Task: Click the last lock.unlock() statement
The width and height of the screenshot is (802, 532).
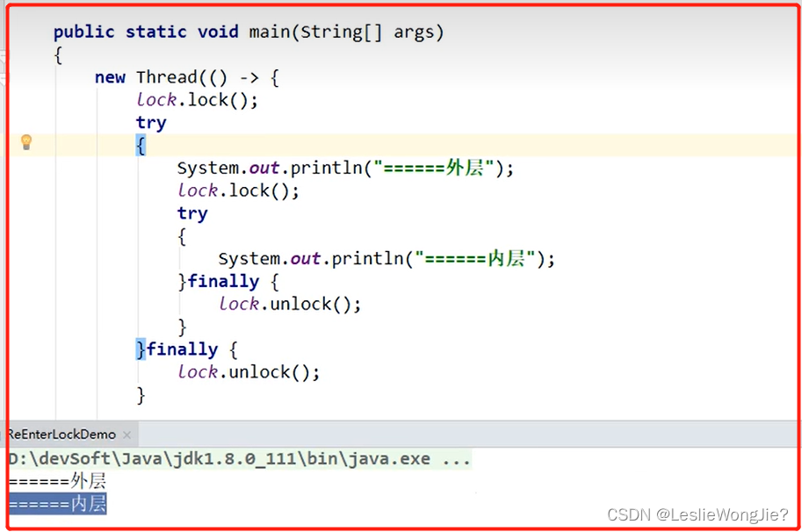Action: click(x=249, y=372)
